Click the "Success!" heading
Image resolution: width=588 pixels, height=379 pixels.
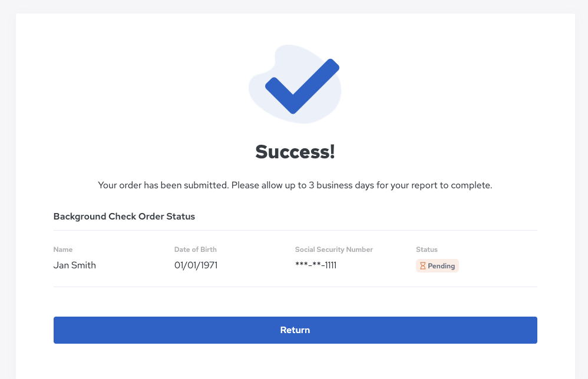[x=295, y=152]
